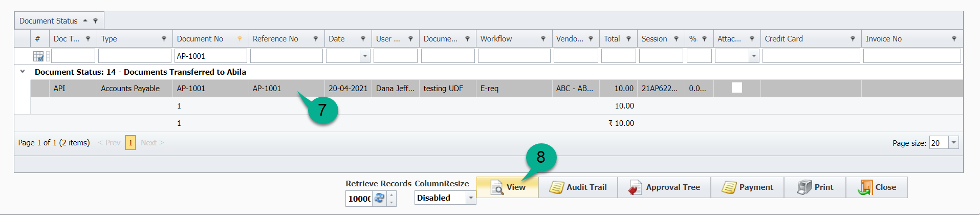Click the grid icon in the filter row
Viewport: 980px width, 217px height.
click(x=38, y=56)
